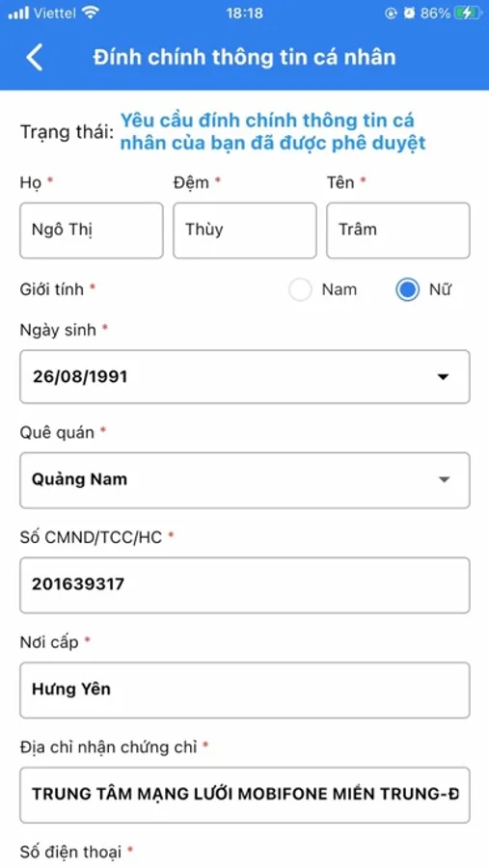
Task: Tap the alarm clock status icon
Action: pyautogui.click(x=409, y=14)
